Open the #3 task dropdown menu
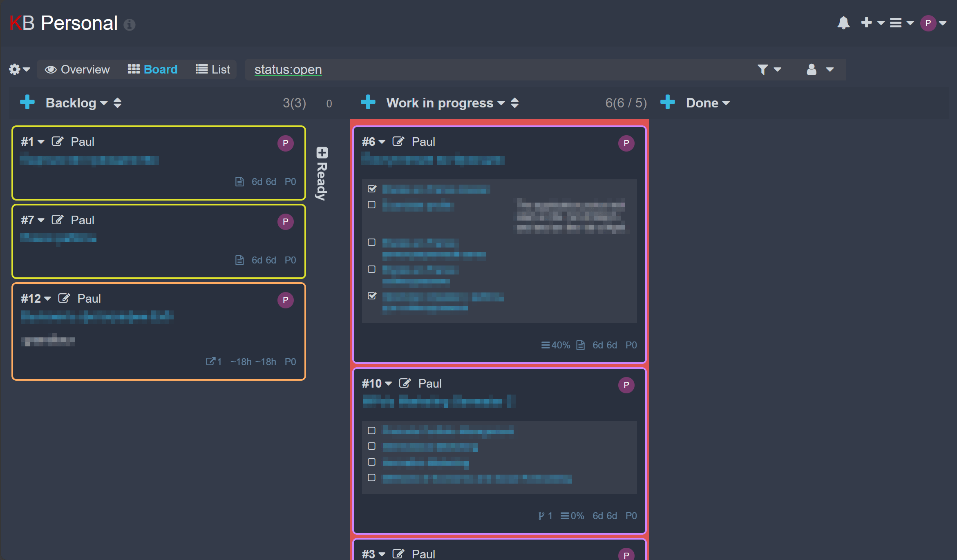957x560 pixels. [373, 554]
